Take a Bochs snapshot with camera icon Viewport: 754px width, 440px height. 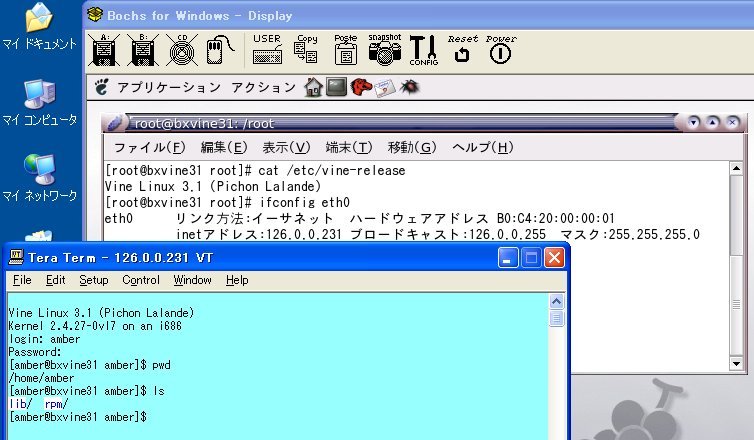385,49
